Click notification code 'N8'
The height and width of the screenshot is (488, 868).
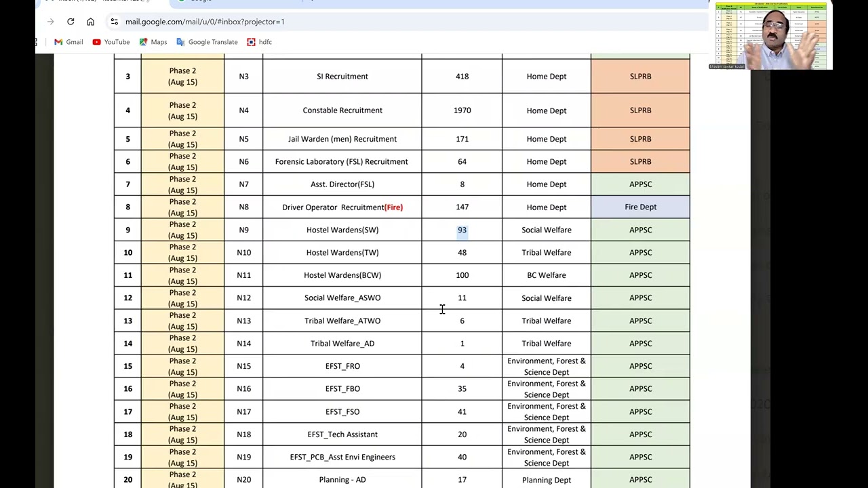point(244,207)
